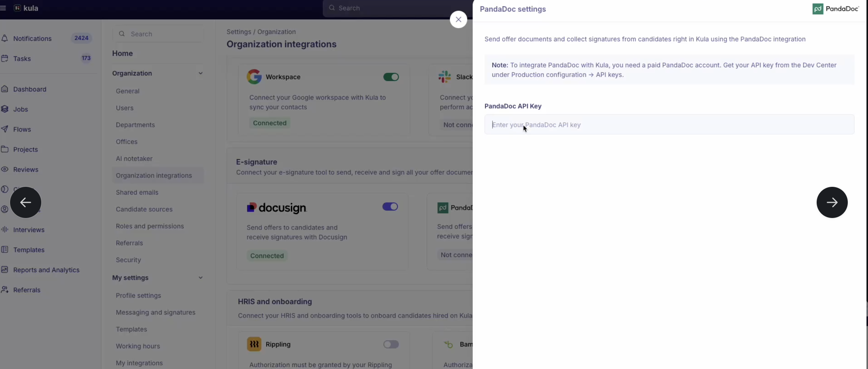This screenshot has width=868, height=369.
Task: Click the Notifications count badge 2424
Action: pyautogui.click(x=81, y=38)
